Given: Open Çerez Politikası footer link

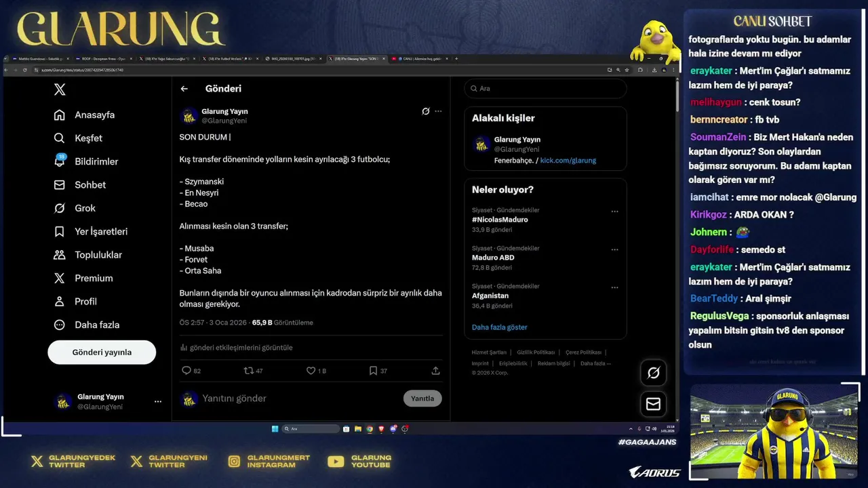Looking at the screenshot, I should coord(583,352).
